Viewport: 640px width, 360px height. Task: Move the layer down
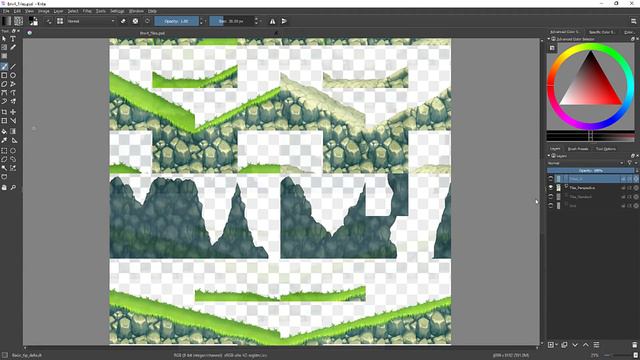point(575,345)
